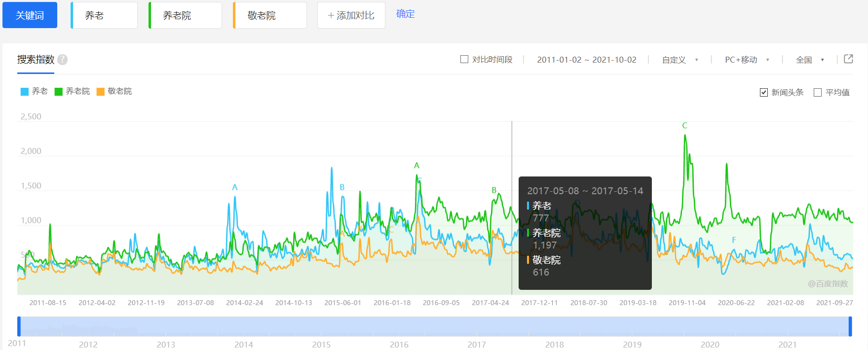Screen dimensions: 868x350
Task: Toggle the 养老院 legend series
Action: (x=72, y=91)
